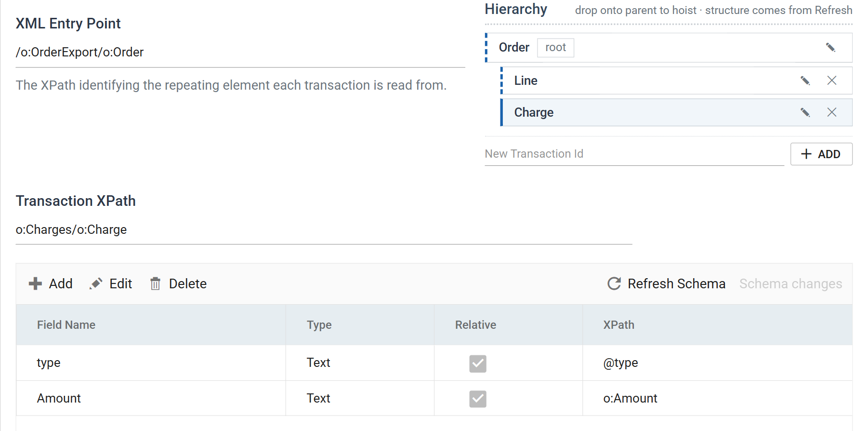This screenshot has width=868, height=431.
Task: Click the Refresh Schema label text
Action: click(676, 283)
